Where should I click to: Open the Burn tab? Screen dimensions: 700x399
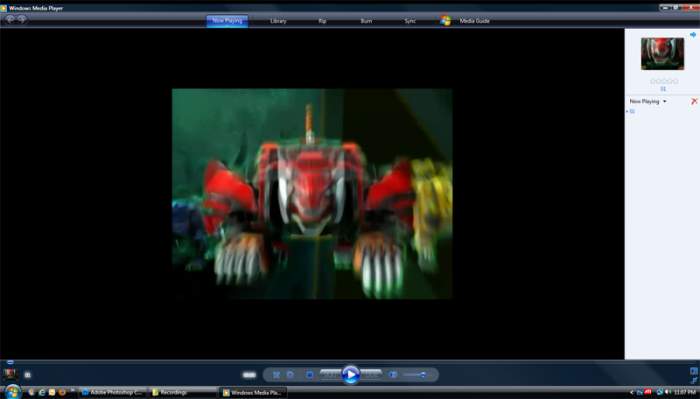pyautogui.click(x=366, y=21)
